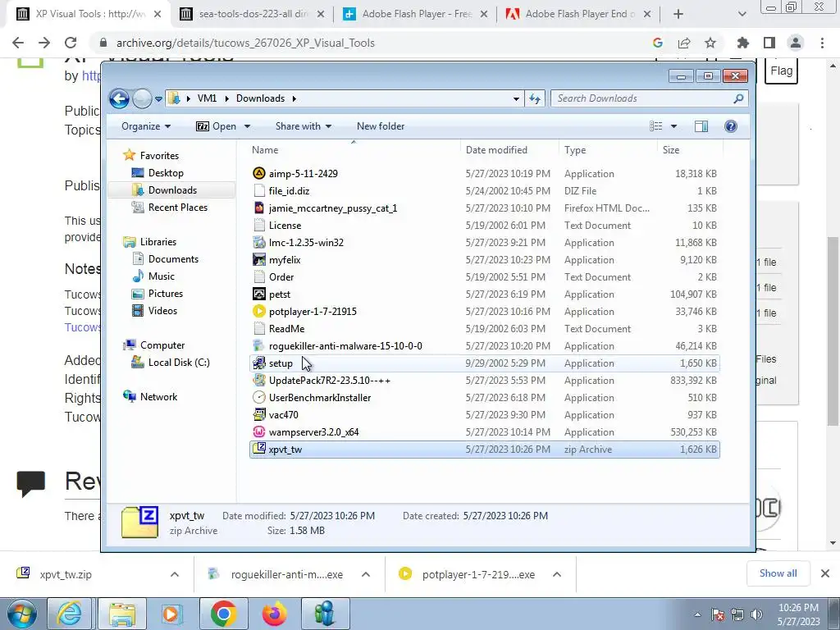Select the myfelix application icon

tap(258, 259)
